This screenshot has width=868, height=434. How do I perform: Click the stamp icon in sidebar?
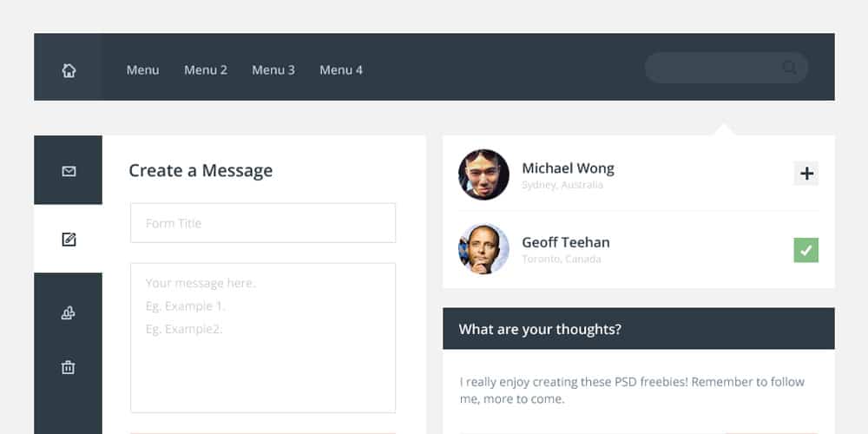tap(69, 313)
